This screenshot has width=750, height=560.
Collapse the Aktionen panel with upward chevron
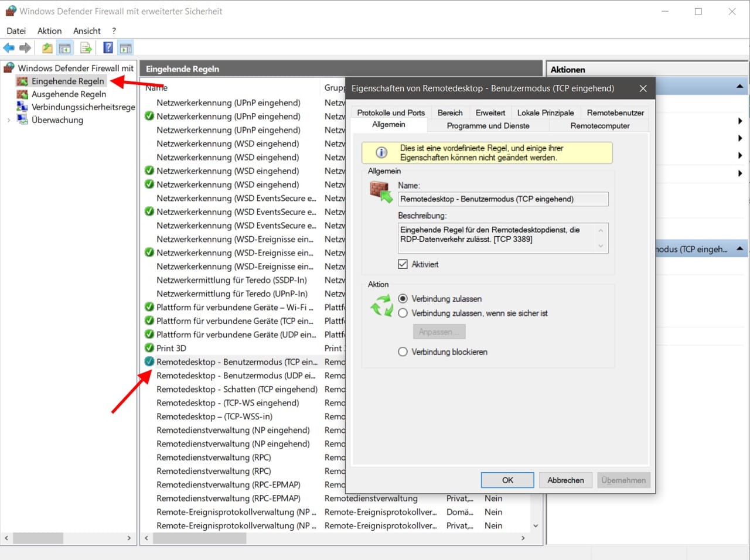point(741,85)
